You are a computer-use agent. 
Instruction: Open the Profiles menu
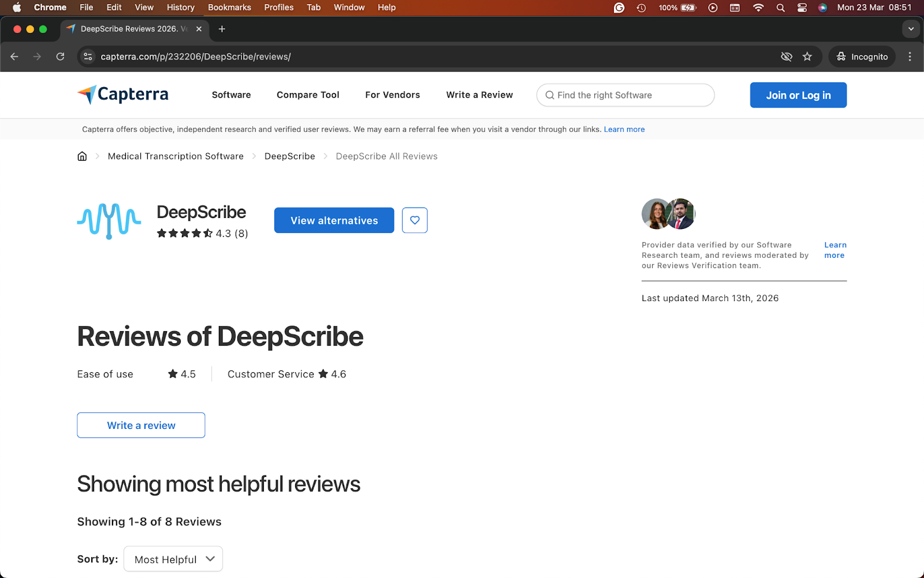point(279,8)
